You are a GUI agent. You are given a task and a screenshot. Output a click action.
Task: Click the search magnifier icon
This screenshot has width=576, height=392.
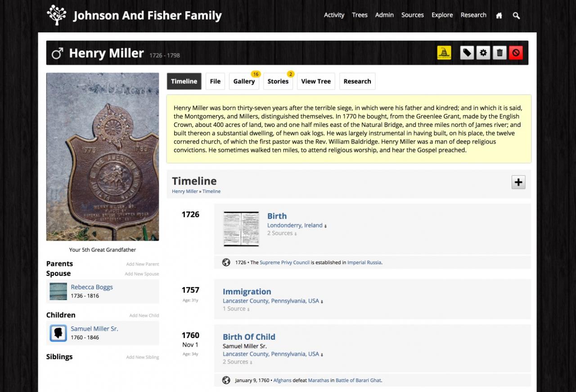coord(516,15)
